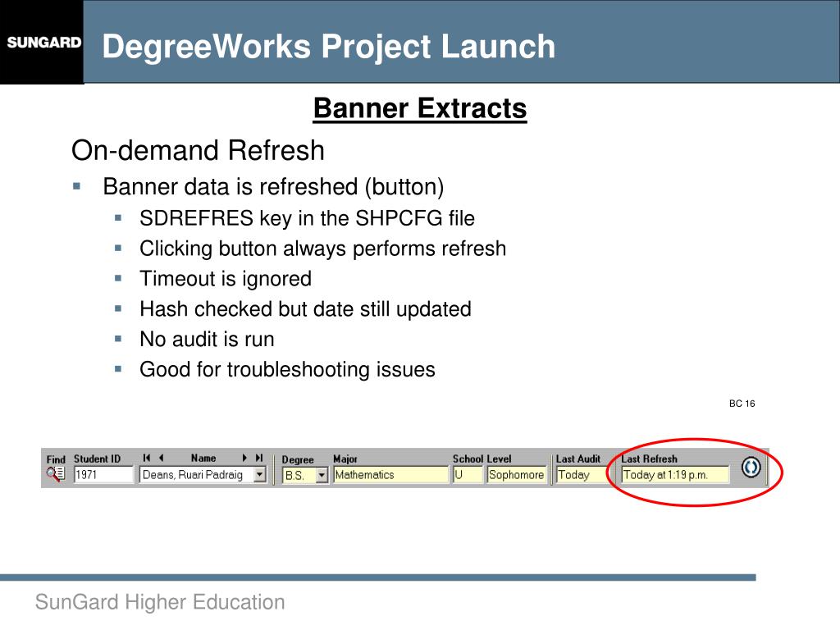Image resolution: width=840 pixels, height=630 pixels.
Task: Go to next student record arrow
Action: click(244, 458)
